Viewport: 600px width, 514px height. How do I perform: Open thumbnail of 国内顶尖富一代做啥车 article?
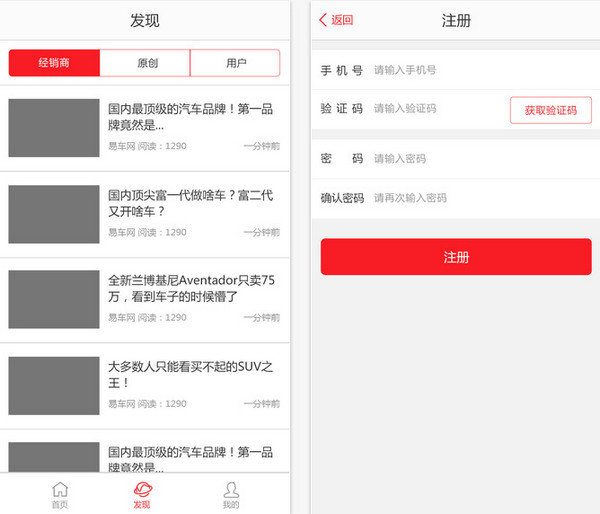pyautogui.click(x=54, y=214)
